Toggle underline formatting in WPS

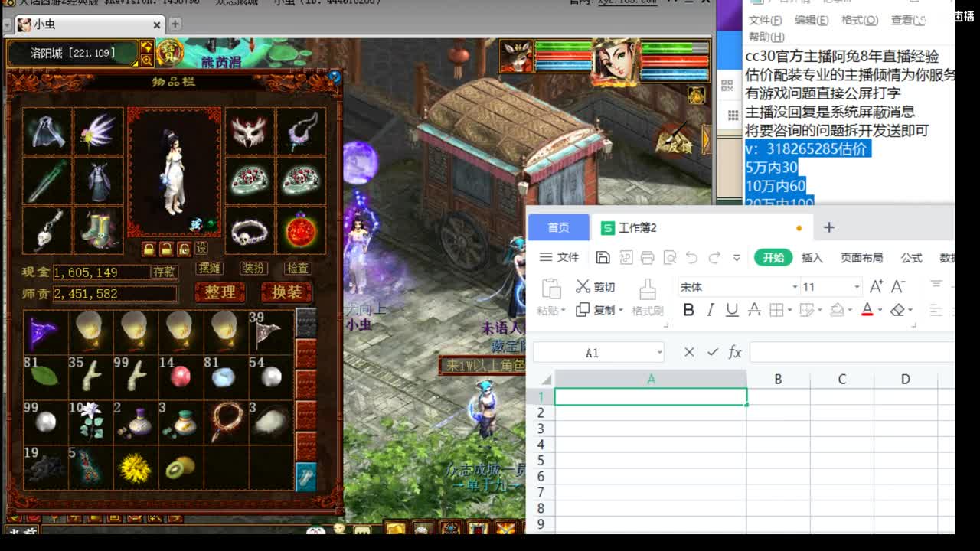732,310
